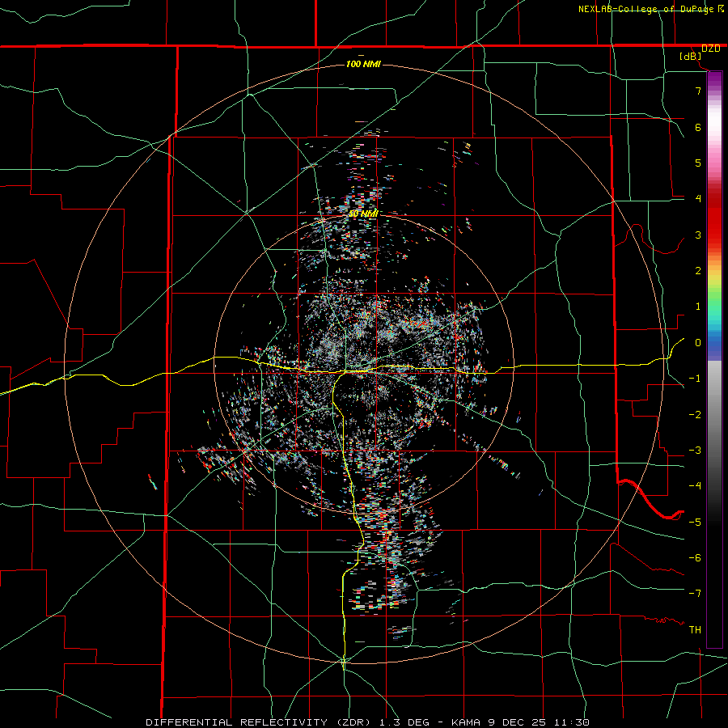Click the "-2" tick on color scale

coord(695,415)
